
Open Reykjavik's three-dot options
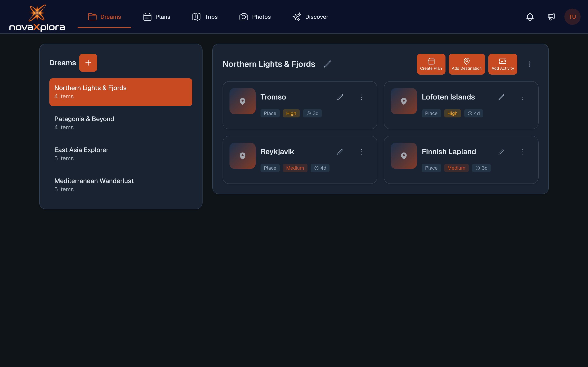click(361, 152)
